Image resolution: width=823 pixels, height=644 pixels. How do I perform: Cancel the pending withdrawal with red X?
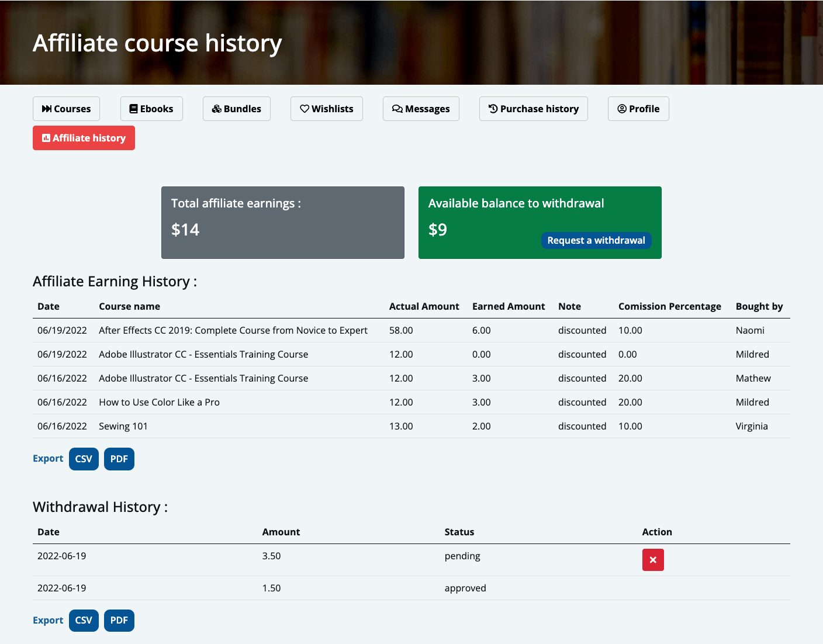[653, 560]
